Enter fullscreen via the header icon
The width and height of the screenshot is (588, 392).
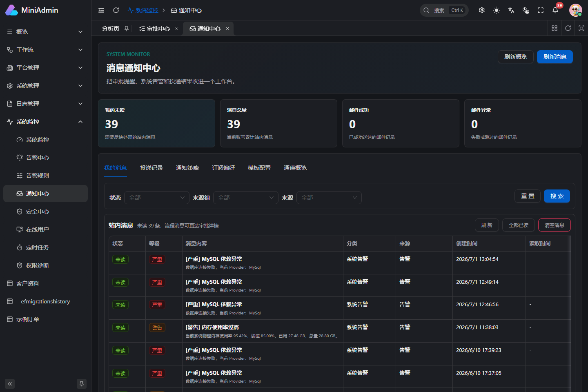click(x=541, y=10)
